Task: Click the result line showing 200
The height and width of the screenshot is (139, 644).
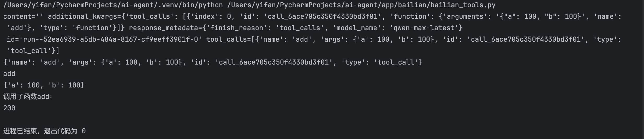Action: pos(9,108)
